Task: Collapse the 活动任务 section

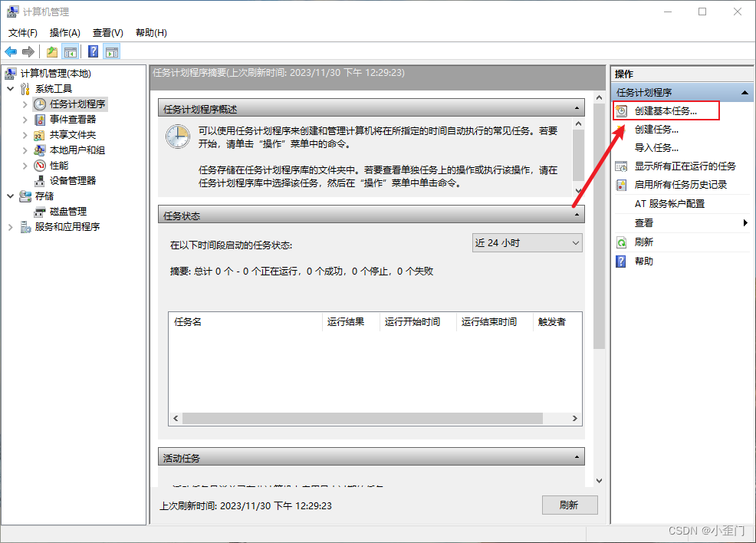Action: pos(577,456)
